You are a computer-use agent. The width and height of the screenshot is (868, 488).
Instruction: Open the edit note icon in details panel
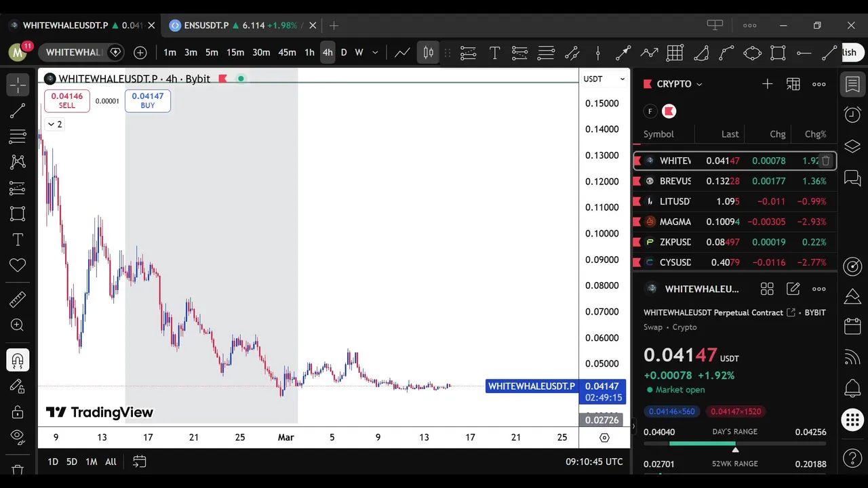pos(793,289)
